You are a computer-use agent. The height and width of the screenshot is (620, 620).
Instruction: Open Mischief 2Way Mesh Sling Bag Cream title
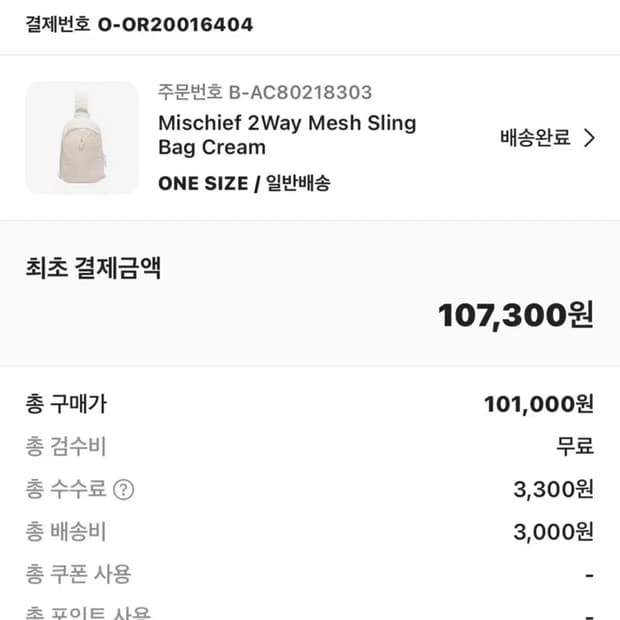point(287,135)
